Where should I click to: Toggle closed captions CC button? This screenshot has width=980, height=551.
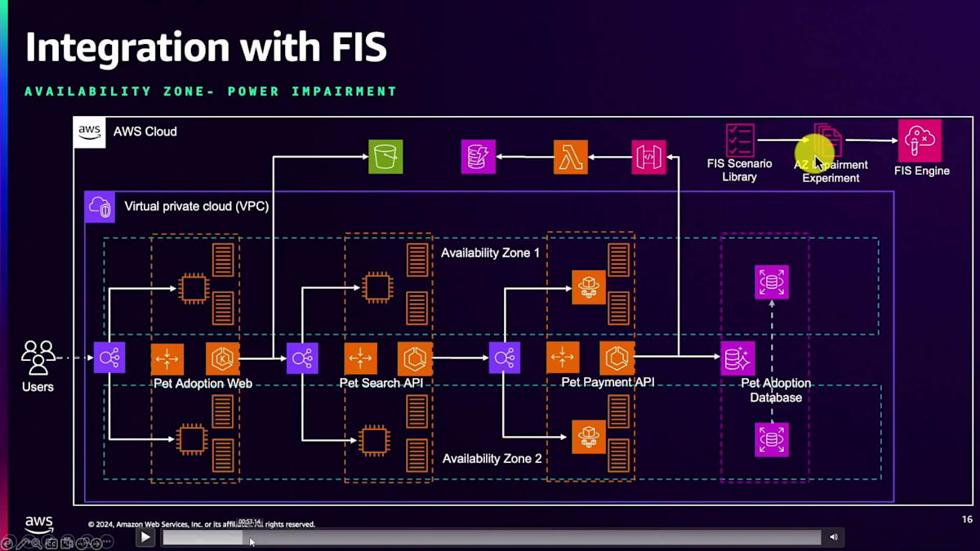[51, 544]
